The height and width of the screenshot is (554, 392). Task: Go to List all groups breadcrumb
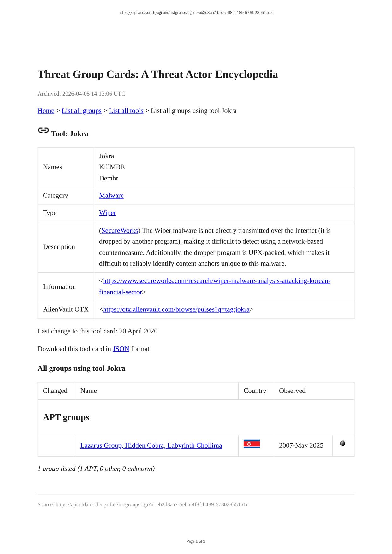click(81, 111)
